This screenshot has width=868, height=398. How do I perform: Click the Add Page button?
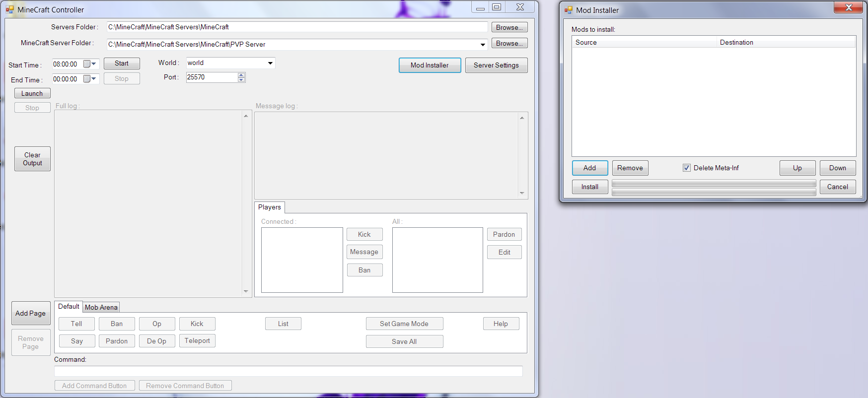(31, 313)
